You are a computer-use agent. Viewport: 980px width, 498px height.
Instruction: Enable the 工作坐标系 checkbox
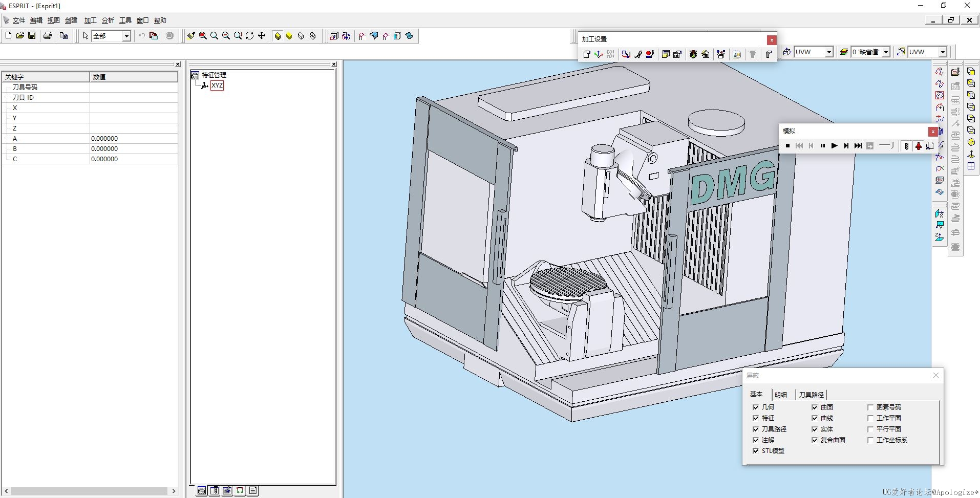(x=870, y=440)
